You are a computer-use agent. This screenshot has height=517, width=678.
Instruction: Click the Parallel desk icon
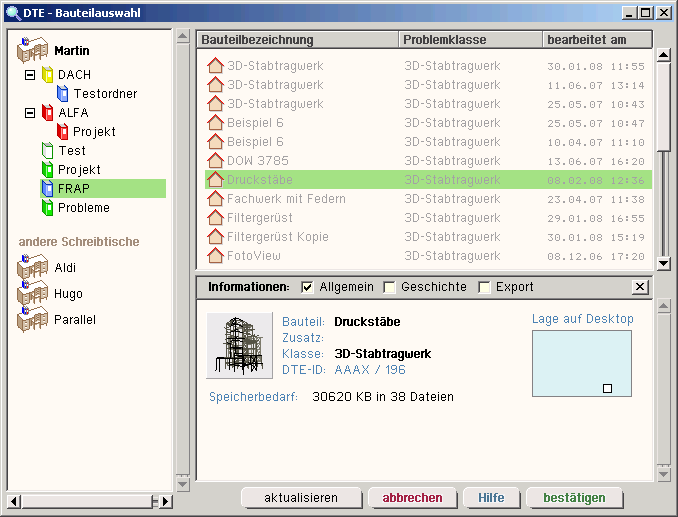click(33, 320)
